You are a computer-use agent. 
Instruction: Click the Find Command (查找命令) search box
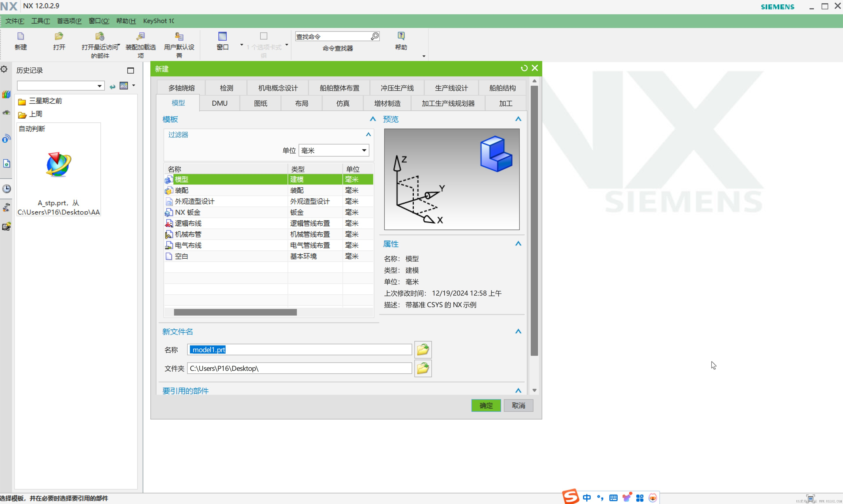[333, 36]
